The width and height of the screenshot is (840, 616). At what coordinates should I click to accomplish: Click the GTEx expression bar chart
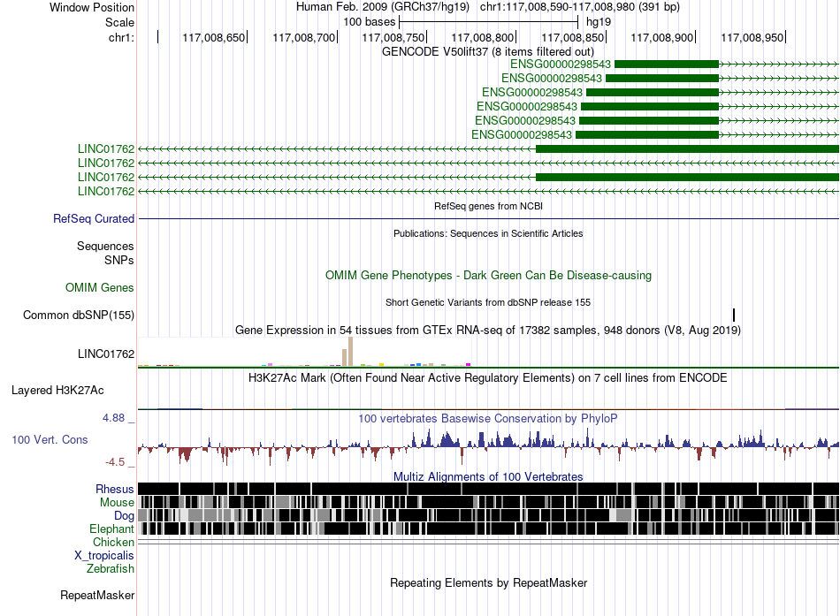click(x=305, y=352)
